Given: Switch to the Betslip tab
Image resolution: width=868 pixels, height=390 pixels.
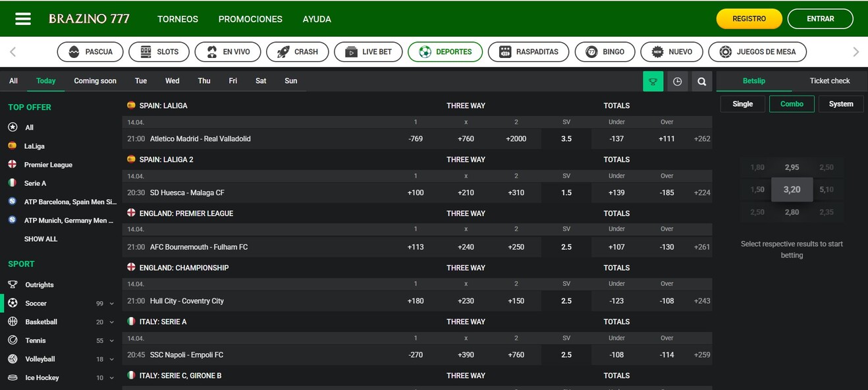Looking at the screenshot, I should point(754,81).
